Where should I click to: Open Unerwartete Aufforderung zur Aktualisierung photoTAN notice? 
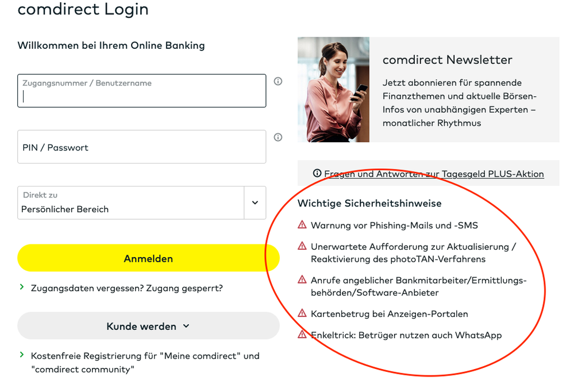tap(414, 253)
